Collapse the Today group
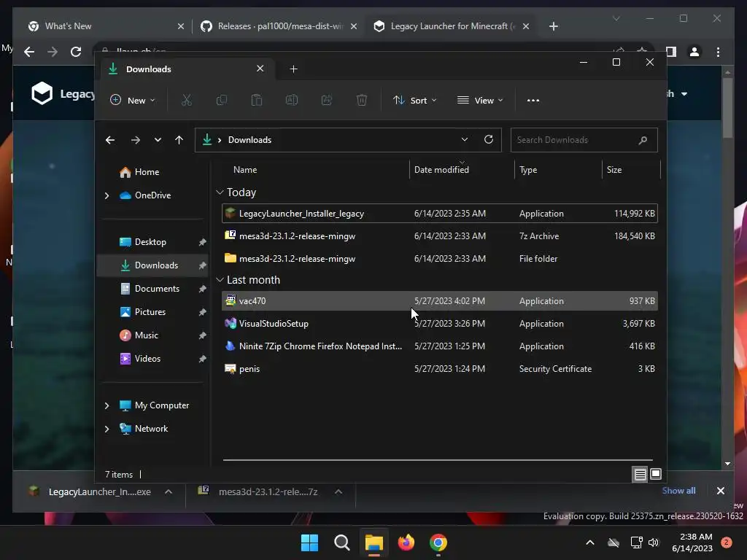 point(220,192)
